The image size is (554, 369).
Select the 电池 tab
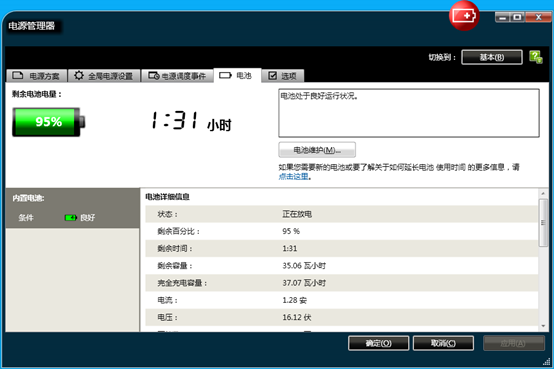point(237,75)
